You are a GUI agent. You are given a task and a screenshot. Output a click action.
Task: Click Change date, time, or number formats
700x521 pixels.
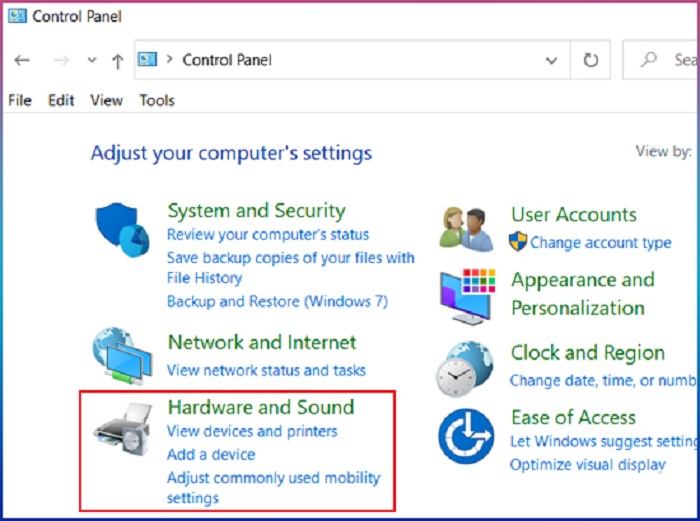tap(603, 380)
